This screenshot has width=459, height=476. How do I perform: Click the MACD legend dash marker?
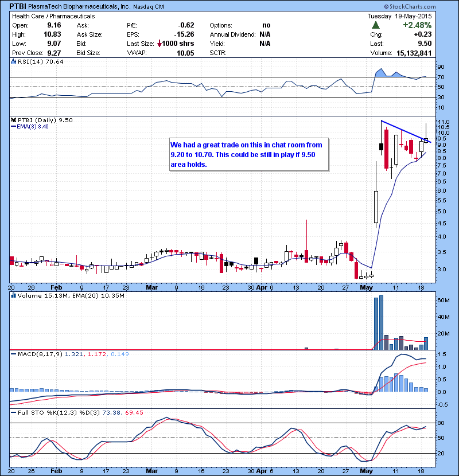click(13, 354)
